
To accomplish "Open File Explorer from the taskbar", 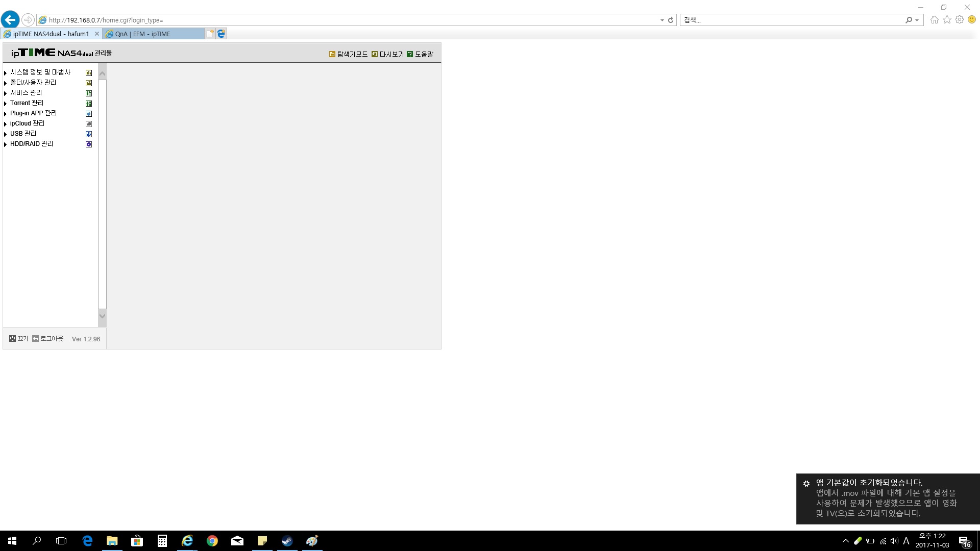I will 112,541.
